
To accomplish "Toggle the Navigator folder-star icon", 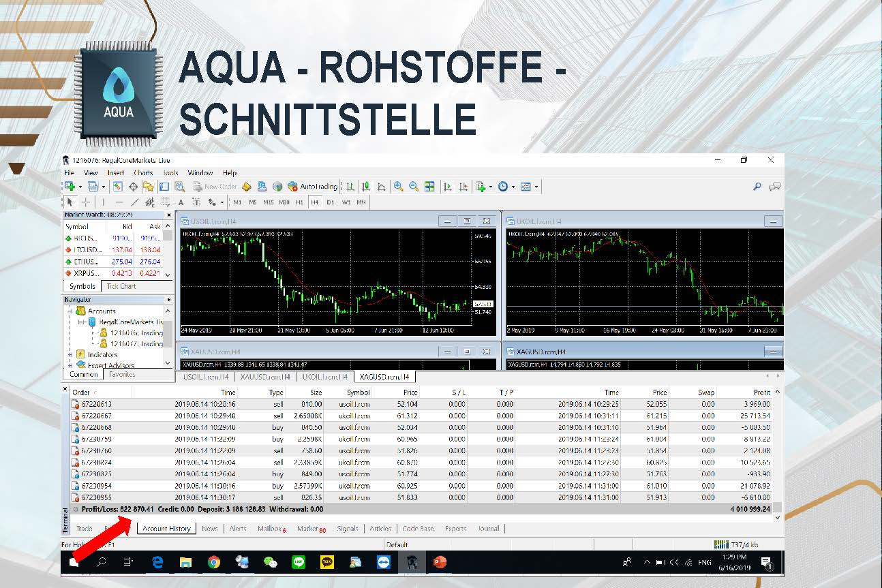I will point(148,186).
